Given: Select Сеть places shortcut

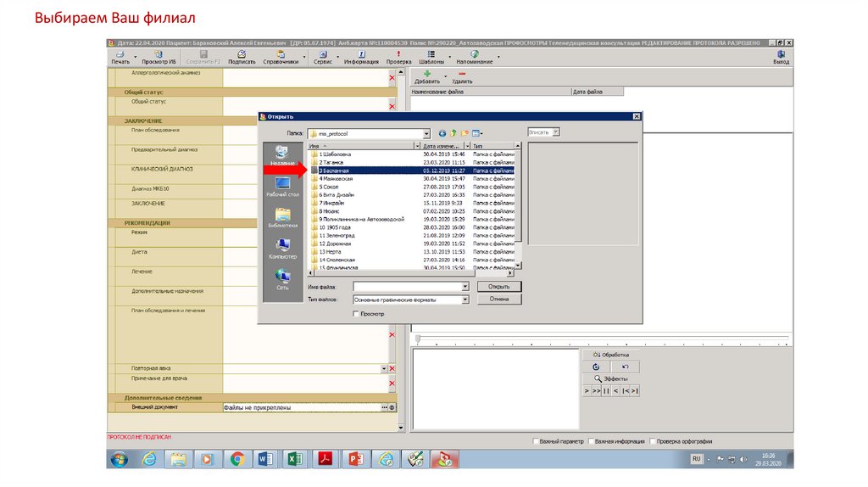Looking at the screenshot, I should 282,279.
